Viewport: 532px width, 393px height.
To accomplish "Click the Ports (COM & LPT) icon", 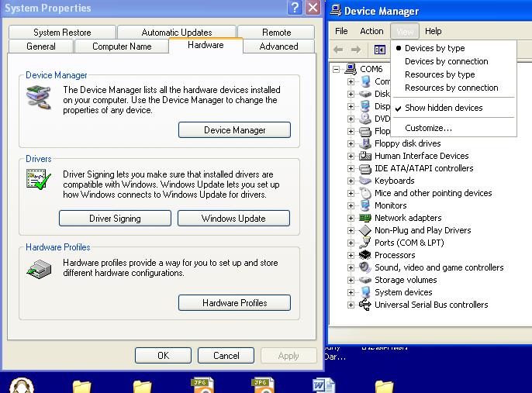I will point(365,243).
